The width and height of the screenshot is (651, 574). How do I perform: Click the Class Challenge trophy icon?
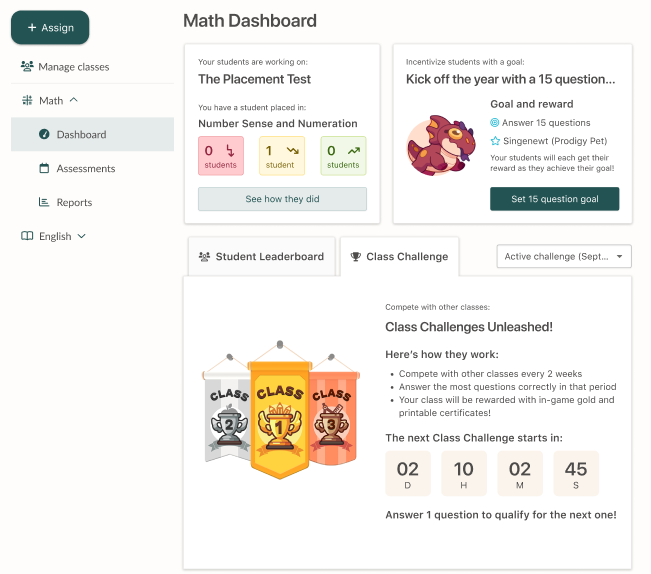[x=356, y=256]
